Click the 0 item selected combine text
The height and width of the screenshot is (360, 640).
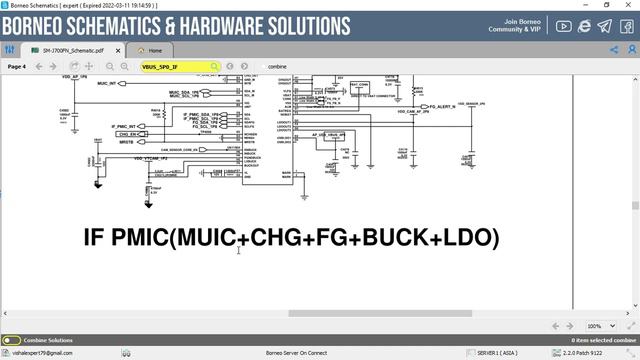coord(604,340)
